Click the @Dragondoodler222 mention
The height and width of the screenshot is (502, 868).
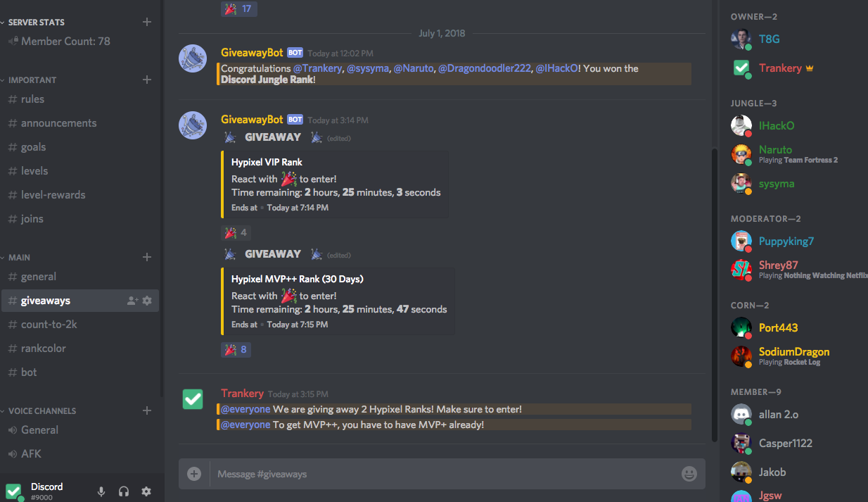click(x=485, y=68)
